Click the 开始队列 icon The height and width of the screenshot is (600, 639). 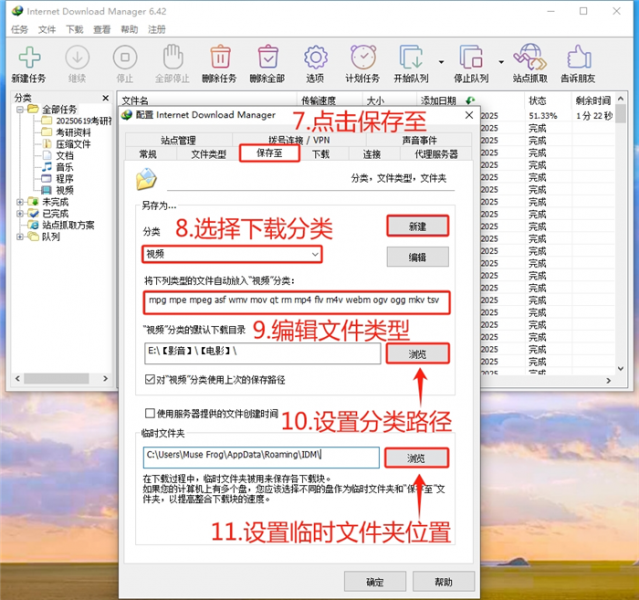411,56
